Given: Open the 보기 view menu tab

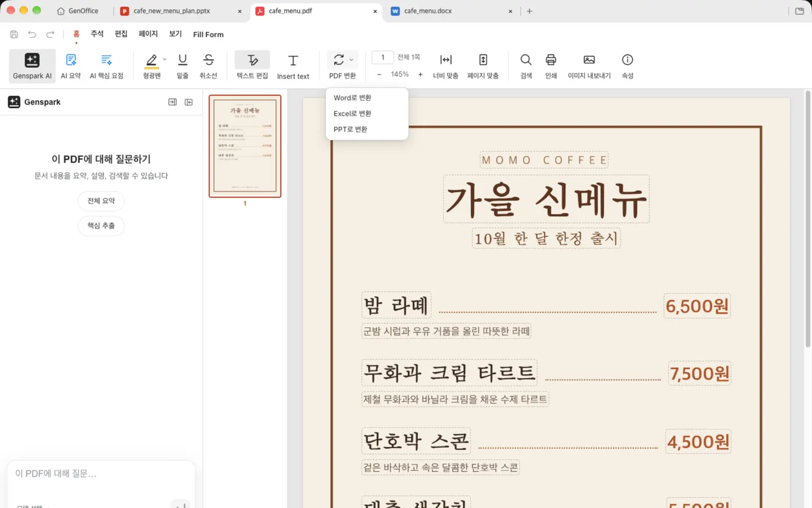Looking at the screenshot, I should pyautogui.click(x=176, y=34).
